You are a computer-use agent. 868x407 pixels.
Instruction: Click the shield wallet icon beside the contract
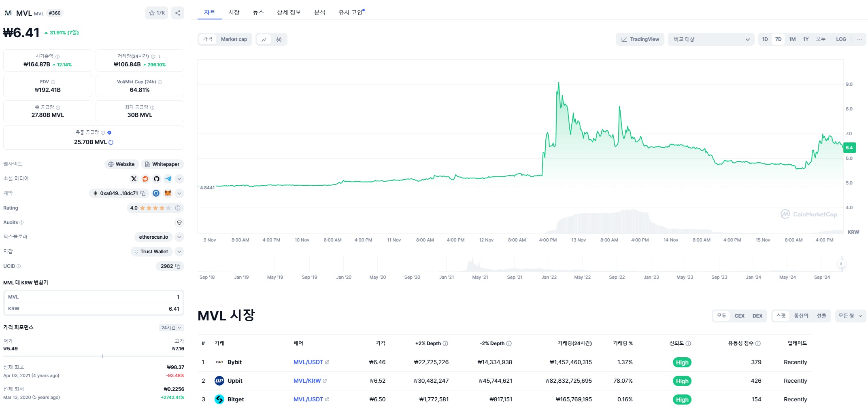coord(156,193)
